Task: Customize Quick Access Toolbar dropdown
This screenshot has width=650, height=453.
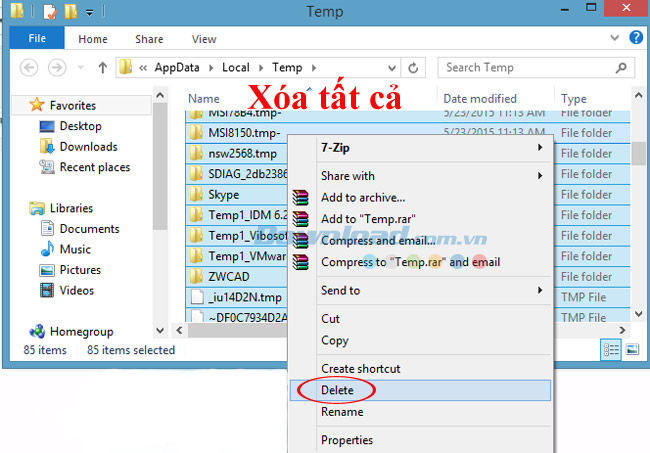Action: coord(89,12)
